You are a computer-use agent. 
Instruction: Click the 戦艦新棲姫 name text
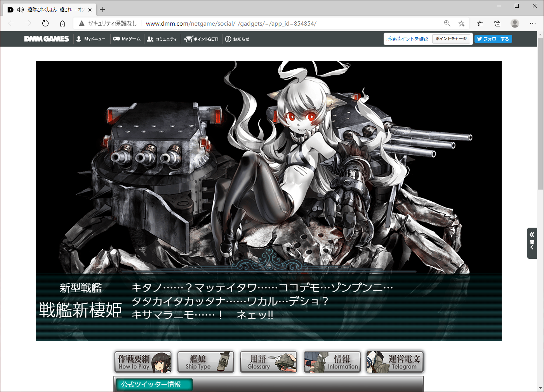coord(80,310)
